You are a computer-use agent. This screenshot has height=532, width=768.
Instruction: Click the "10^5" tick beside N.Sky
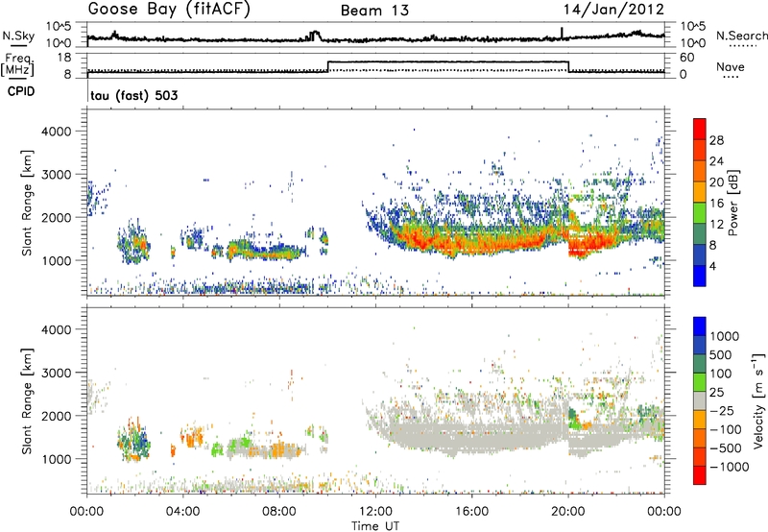[x=59, y=27]
